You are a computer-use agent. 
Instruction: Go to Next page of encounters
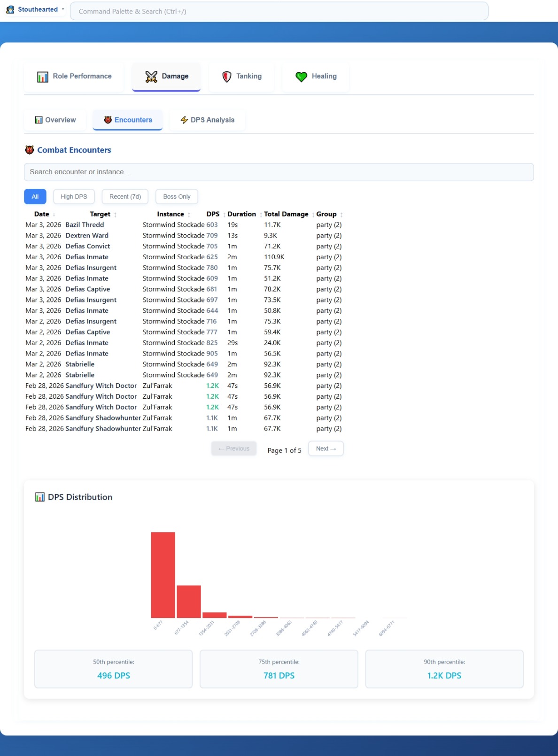tap(325, 448)
